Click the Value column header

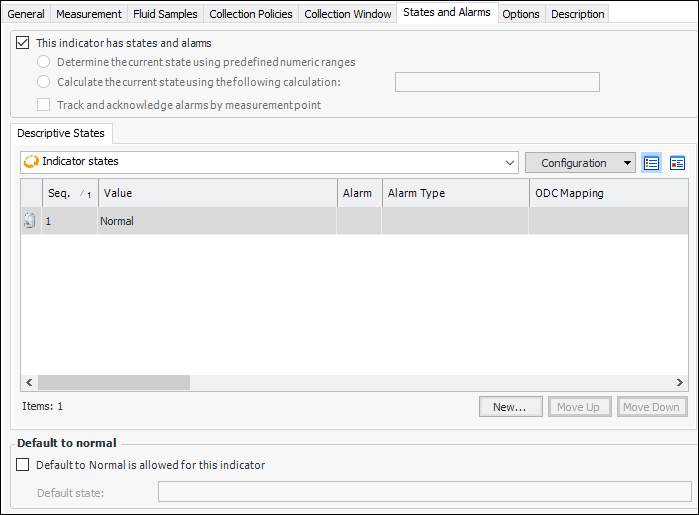[218, 193]
